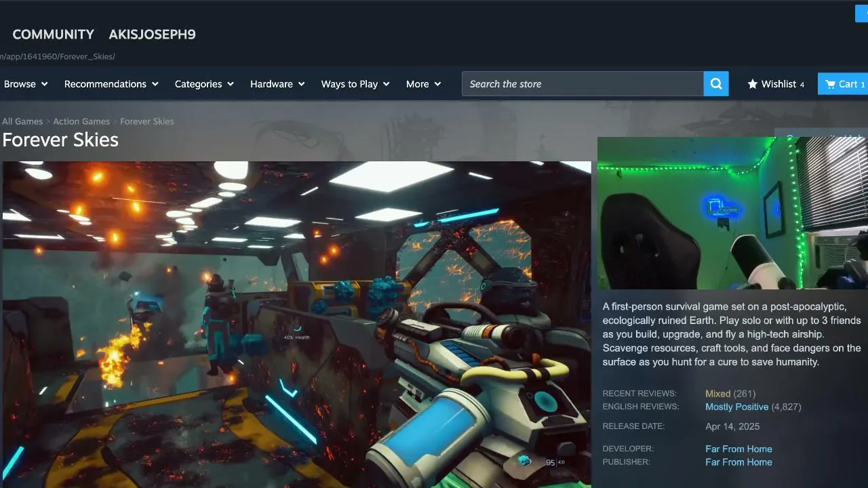Open the Hardware dropdown menu

[x=277, y=84]
